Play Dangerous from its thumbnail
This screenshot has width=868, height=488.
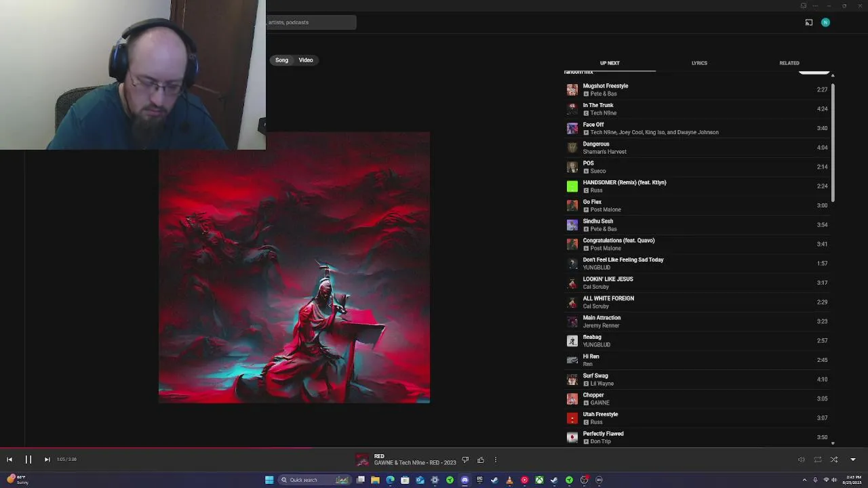pos(572,147)
